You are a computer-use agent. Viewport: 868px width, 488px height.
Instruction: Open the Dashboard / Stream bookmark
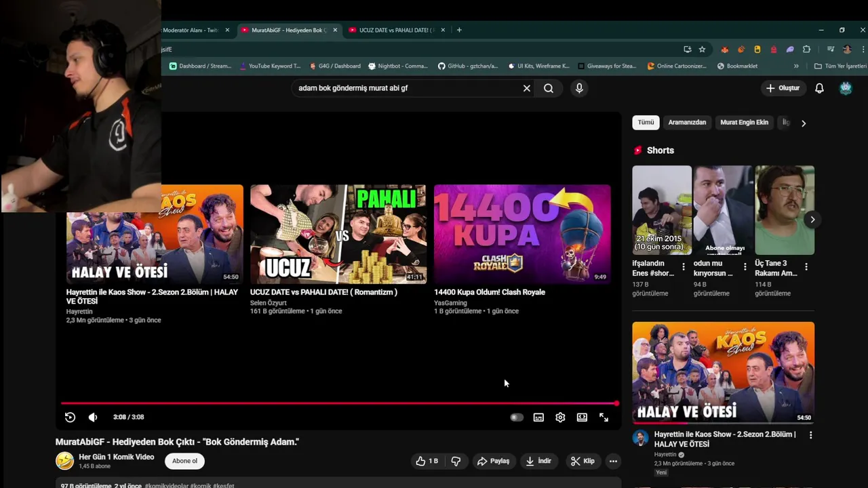pyautogui.click(x=200, y=66)
